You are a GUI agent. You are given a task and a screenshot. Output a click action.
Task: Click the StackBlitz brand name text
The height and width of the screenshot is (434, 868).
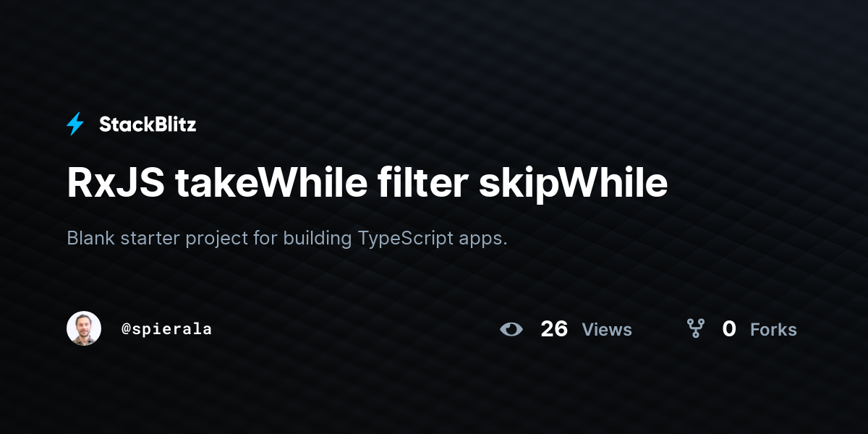148,124
